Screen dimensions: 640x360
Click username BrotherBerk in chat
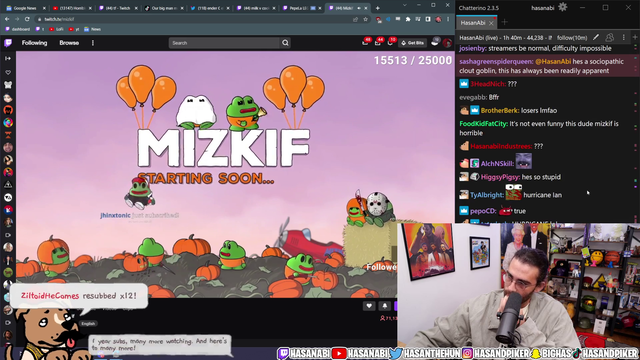pyautogui.click(x=500, y=111)
